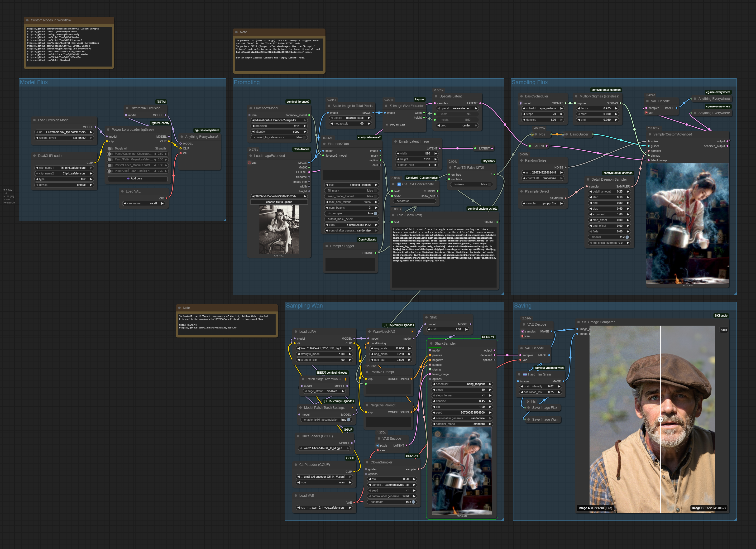Click the denoise 0.45 value field in SharkSampler

[462, 401]
